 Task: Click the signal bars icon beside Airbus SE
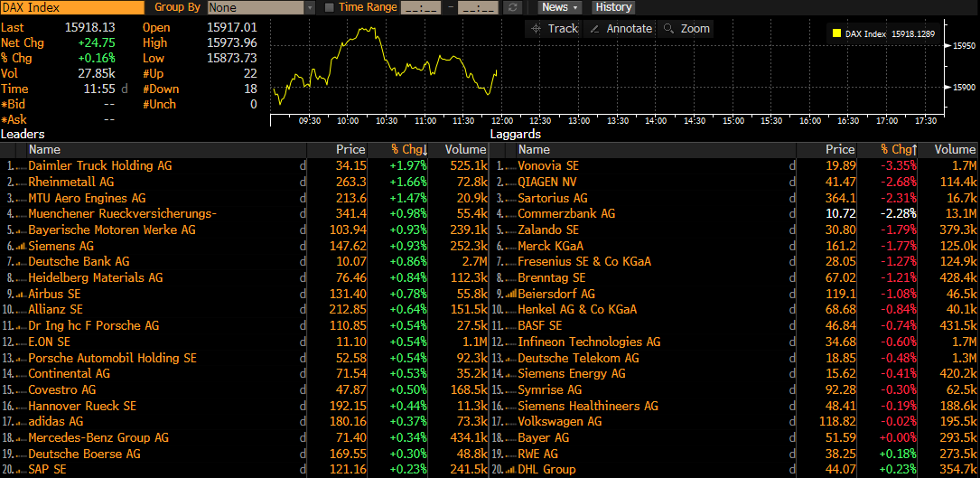20,294
